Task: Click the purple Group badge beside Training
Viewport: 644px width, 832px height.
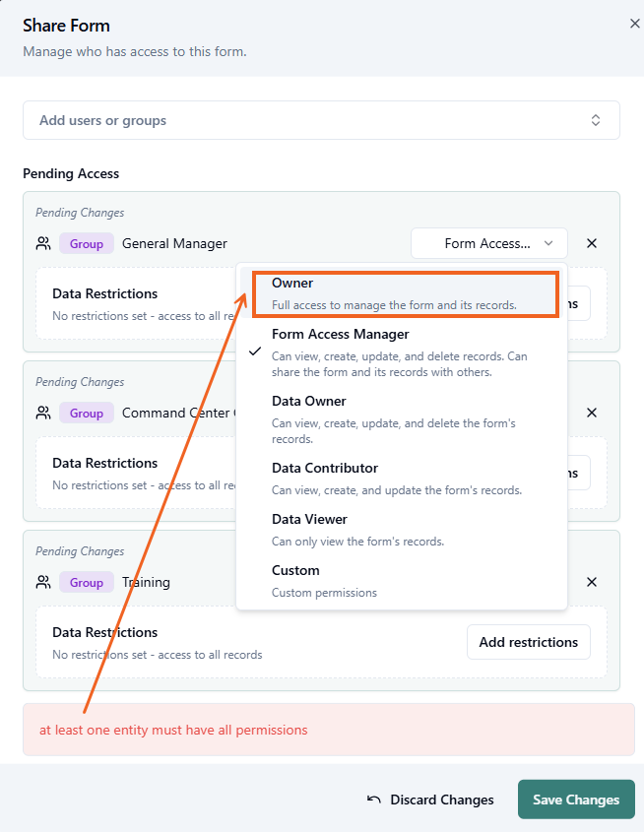Action: click(86, 582)
